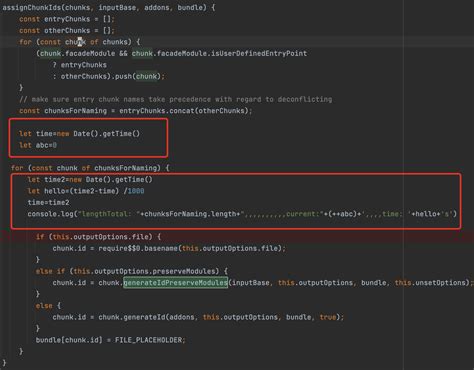Click 'for (const chunk of chunks) {' line
The width and height of the screenshot is (474, 370).
(x=79, y=42)
